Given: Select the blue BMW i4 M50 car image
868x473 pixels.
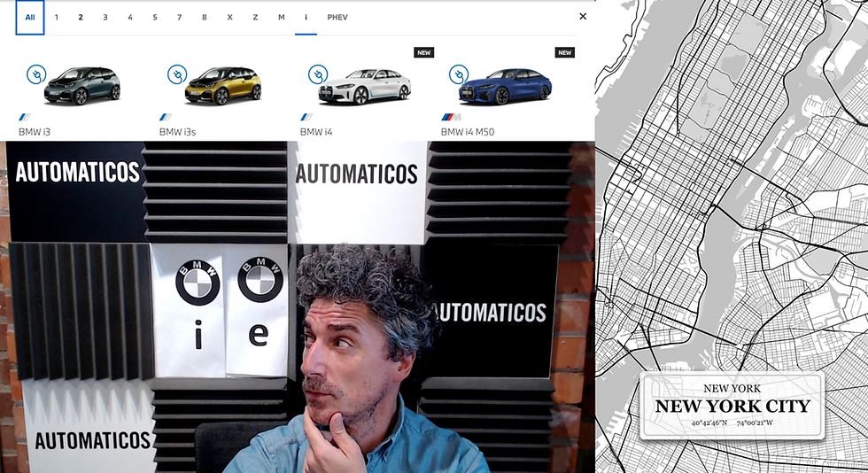Looking at the screenshot, I should pyautogui.click(x=506, y=87).
